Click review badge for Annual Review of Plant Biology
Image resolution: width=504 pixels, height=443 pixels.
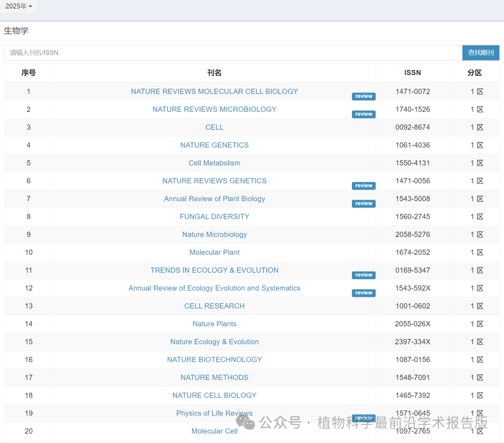(x=364, y=204)
